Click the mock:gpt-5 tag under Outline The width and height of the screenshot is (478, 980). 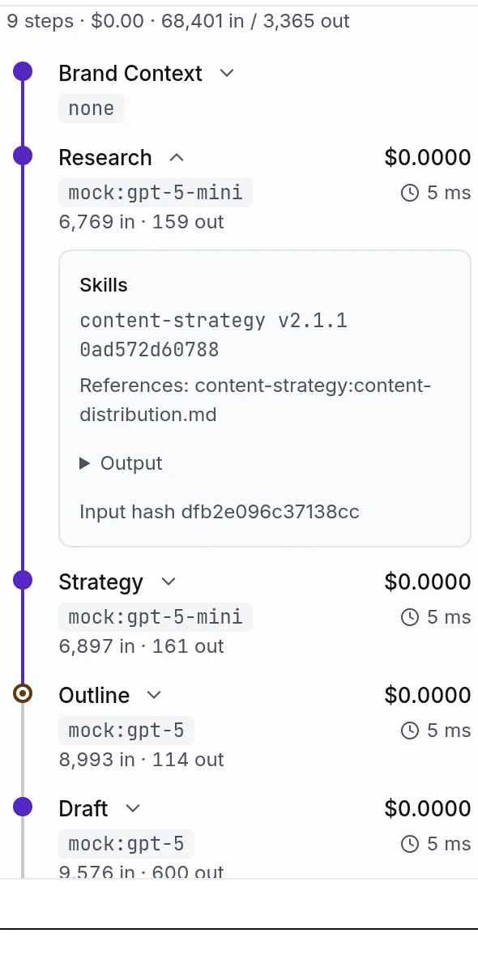(126, 731)
